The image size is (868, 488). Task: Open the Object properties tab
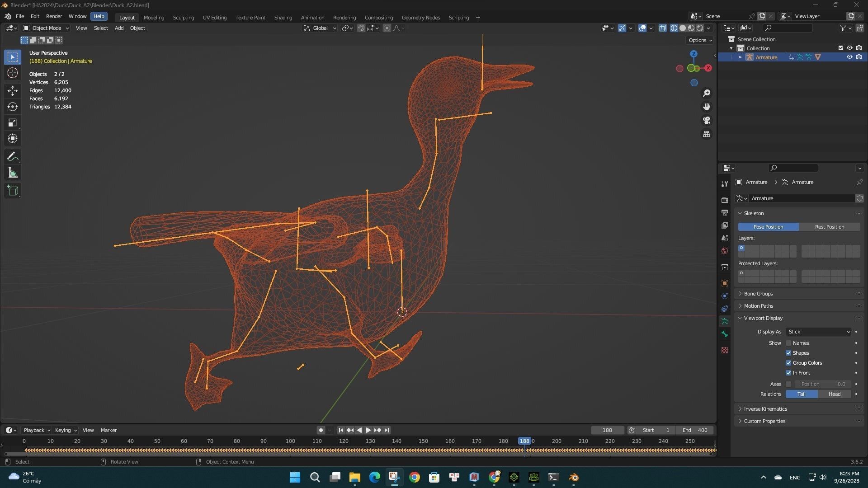click(x=725, y=283)
